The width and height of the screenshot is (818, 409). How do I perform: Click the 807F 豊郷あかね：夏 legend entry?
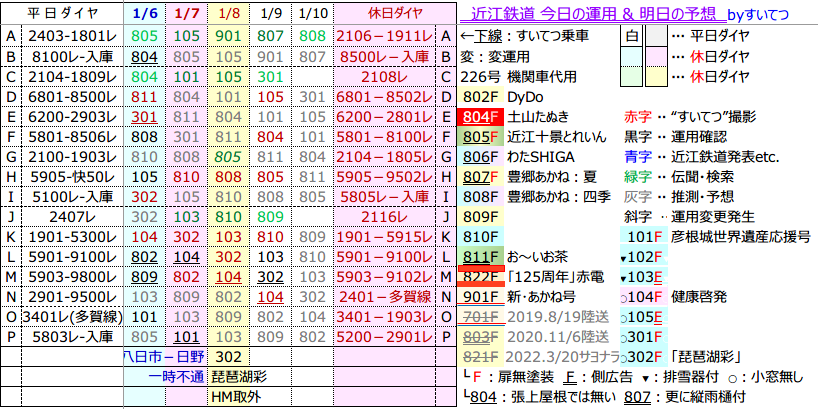(528, 177)
